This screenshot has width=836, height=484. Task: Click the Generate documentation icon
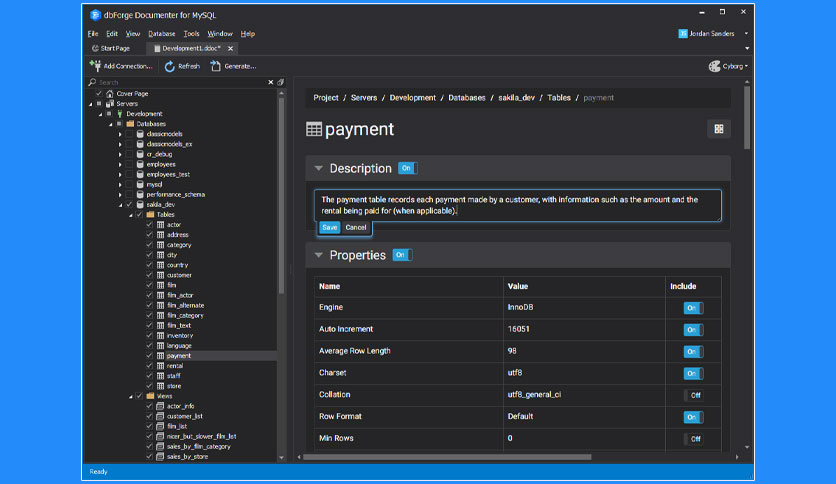tap(215, 66)
